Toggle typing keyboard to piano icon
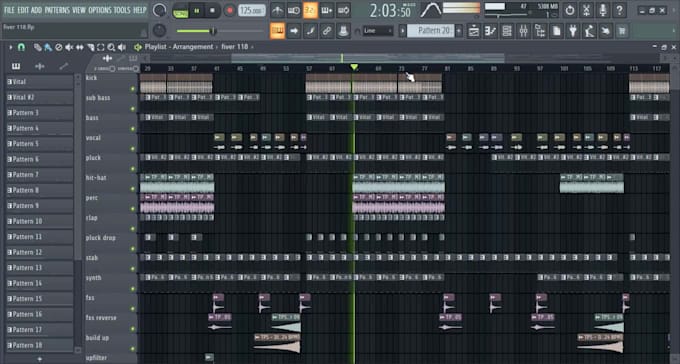Viewport: 680px width, 364px height. [278, 31]
